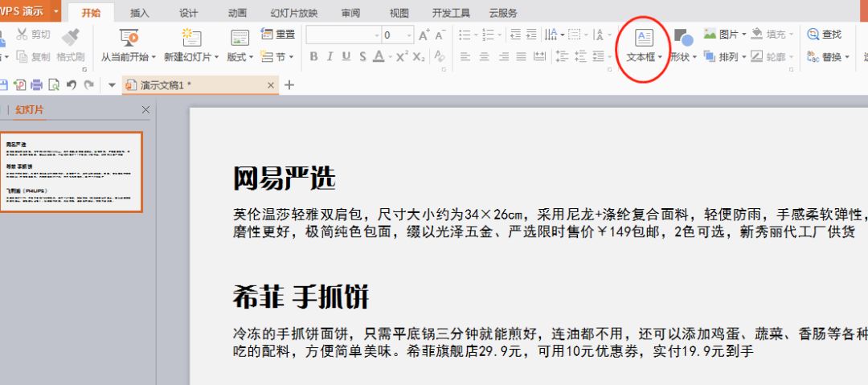The image size is (868, 385).
Task: Select the slide 1 thumbnail
Action: [72, 172]
